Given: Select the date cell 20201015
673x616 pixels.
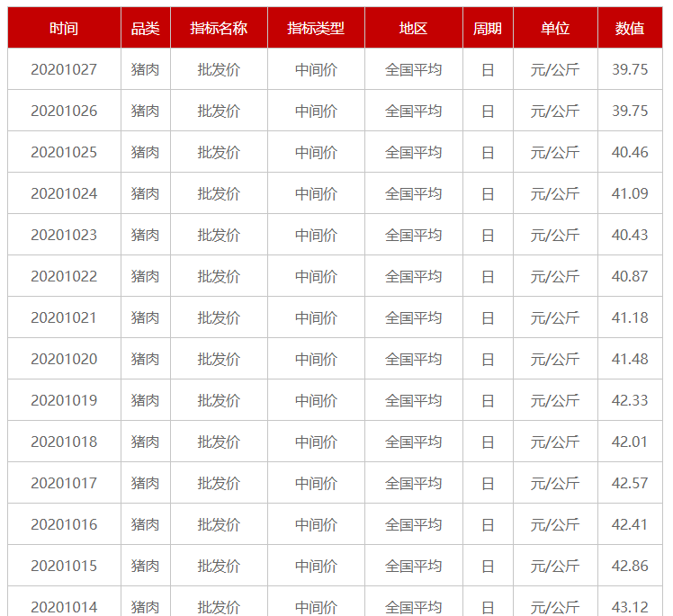Looking at the screenshot, I should 64,567.
